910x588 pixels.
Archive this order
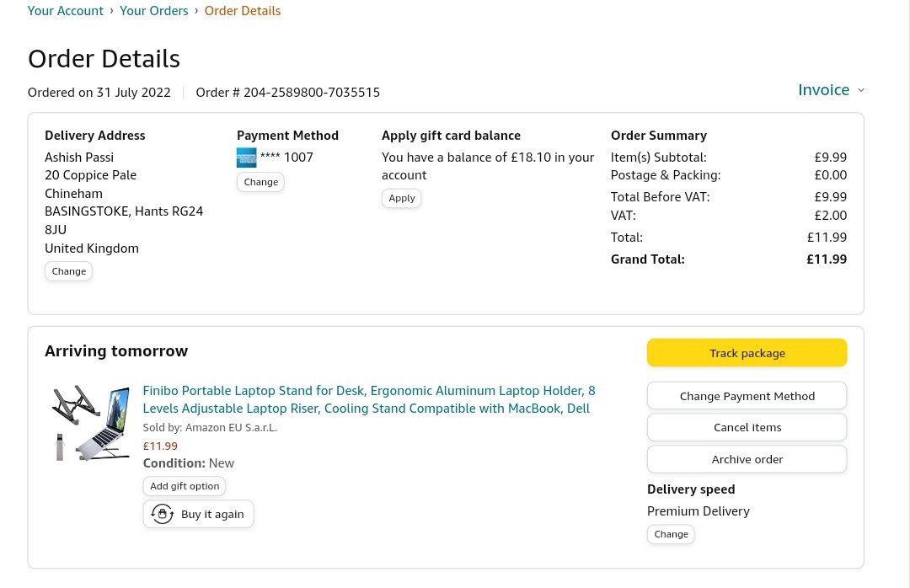point(747,459)
